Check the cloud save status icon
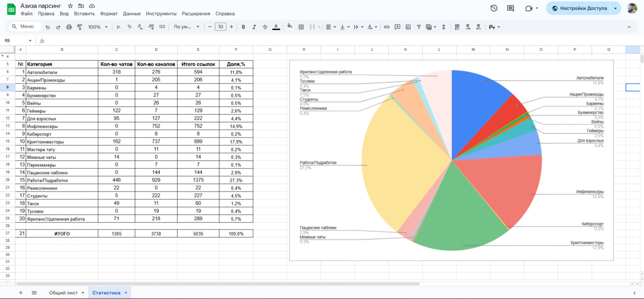 point(92,6)
